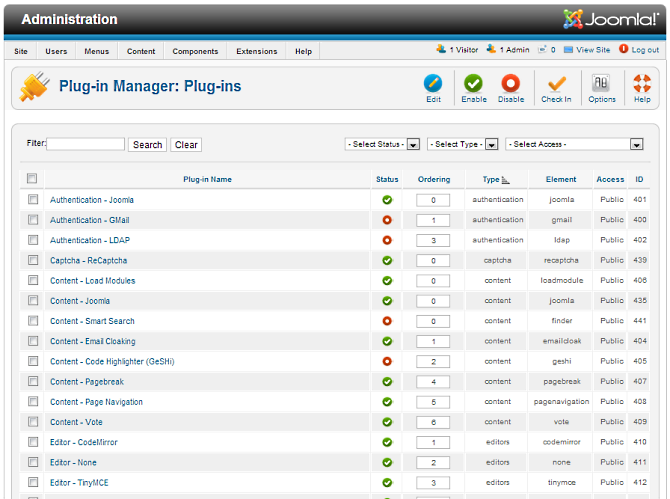670x499 pixels.
Task: Open the Select Type dropdown
Action: pyautogui.click(x=462, y=144)
